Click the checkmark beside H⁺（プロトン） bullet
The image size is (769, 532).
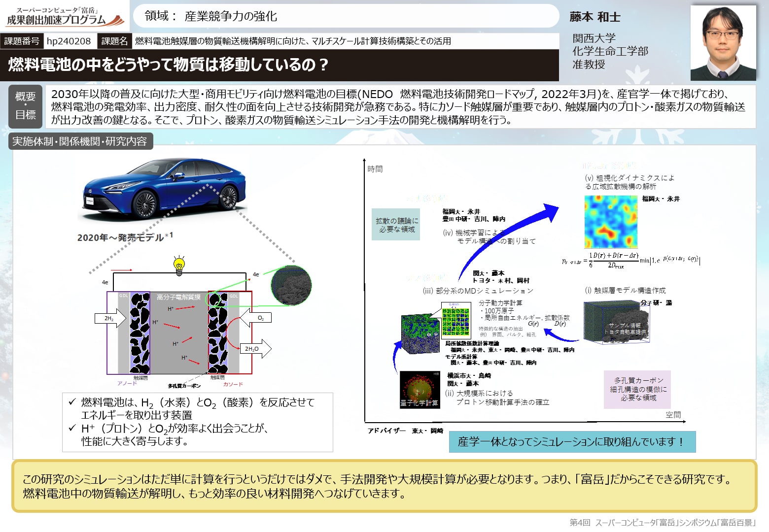point(72,428)
